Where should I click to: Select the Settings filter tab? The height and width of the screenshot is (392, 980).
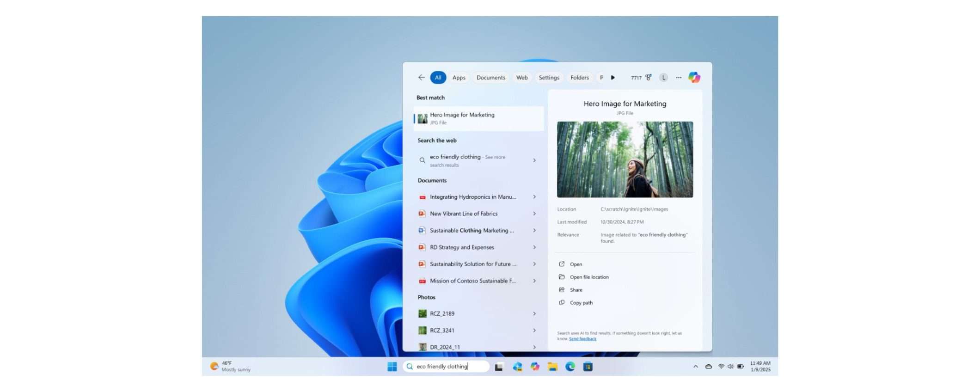point(549,78)
